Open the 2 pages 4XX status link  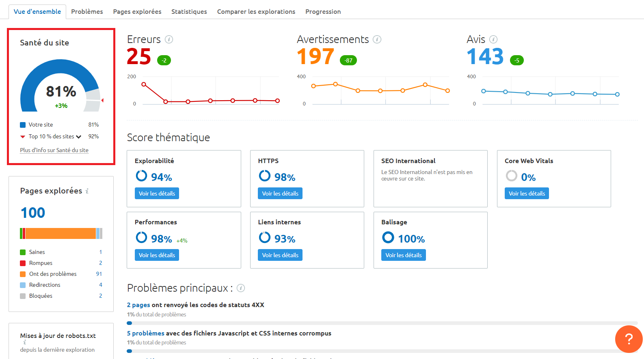click(x=138, y=305)
